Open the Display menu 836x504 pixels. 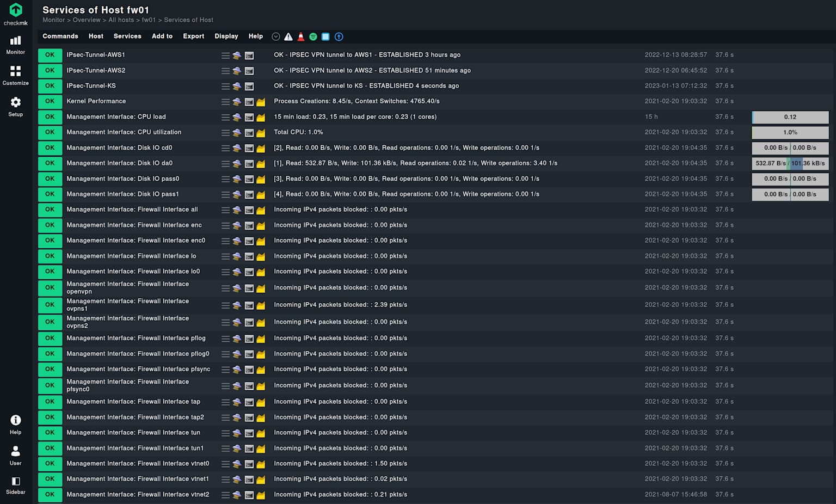226,36
